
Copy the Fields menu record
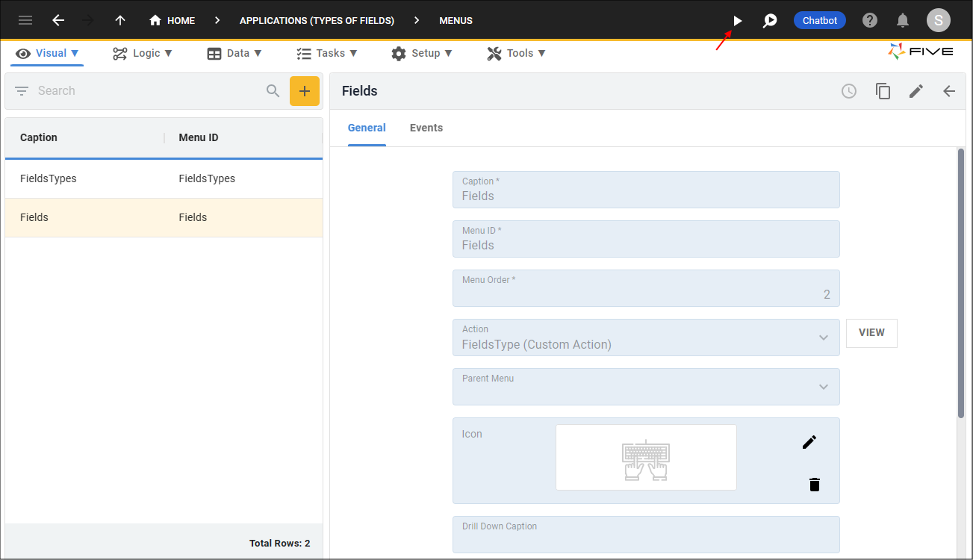tap(883, 91)
